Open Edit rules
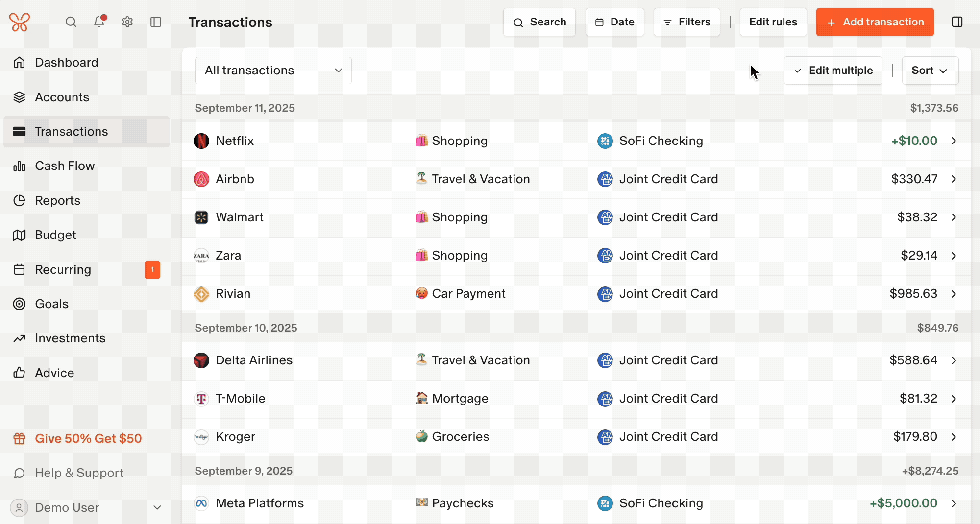This screenshot has width=980, height=524. [x=773, y=22]
